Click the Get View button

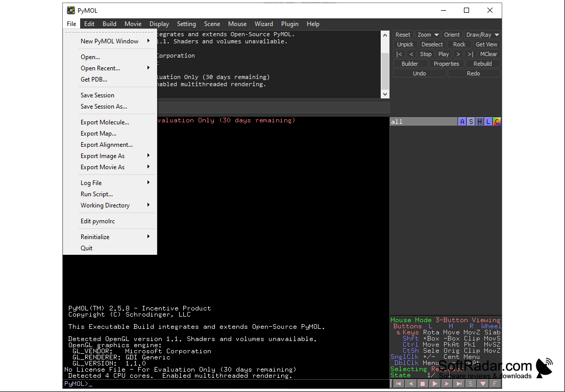click(486, 44)
